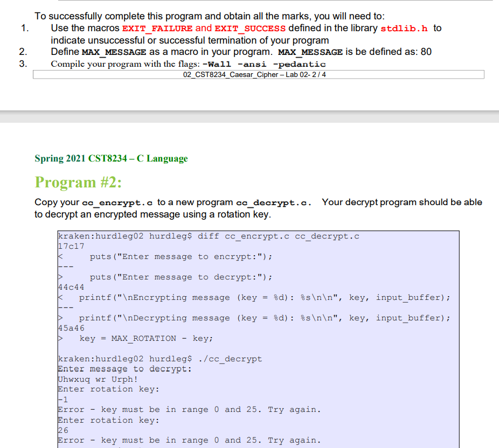Click the entered key value 26
Viewport: 499px width, 448px height.
(63, 431)
